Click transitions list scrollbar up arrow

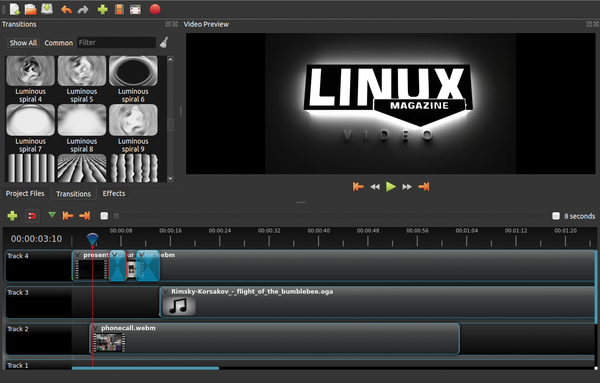tap(170, 59)
